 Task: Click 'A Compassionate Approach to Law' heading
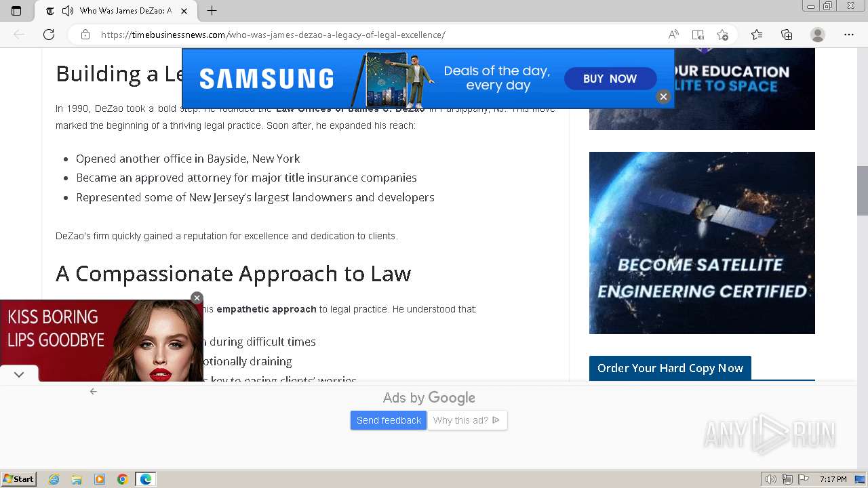coord(233,273)
